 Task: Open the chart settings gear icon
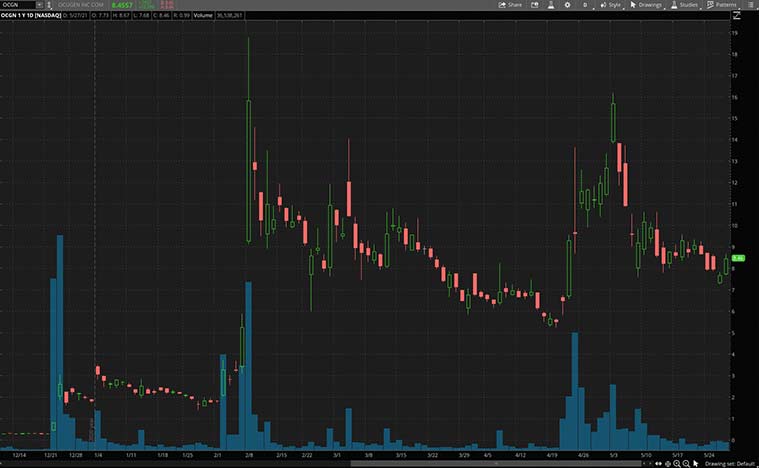pos(567,5)
